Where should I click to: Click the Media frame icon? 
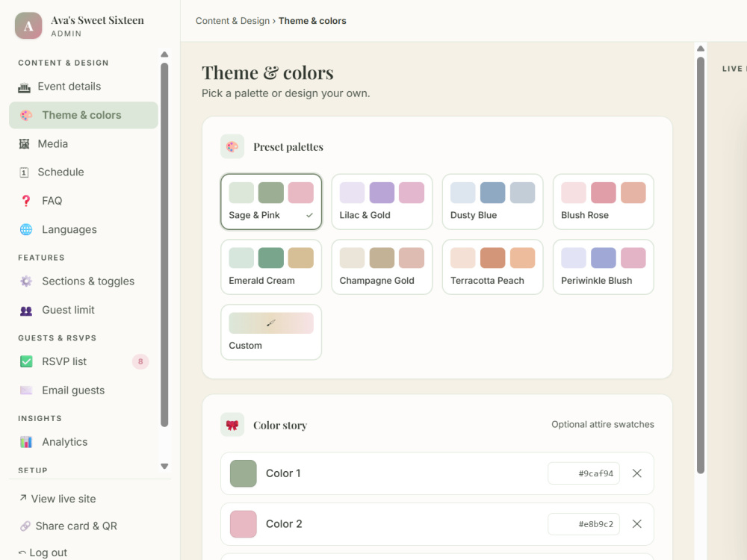[25, 144]
